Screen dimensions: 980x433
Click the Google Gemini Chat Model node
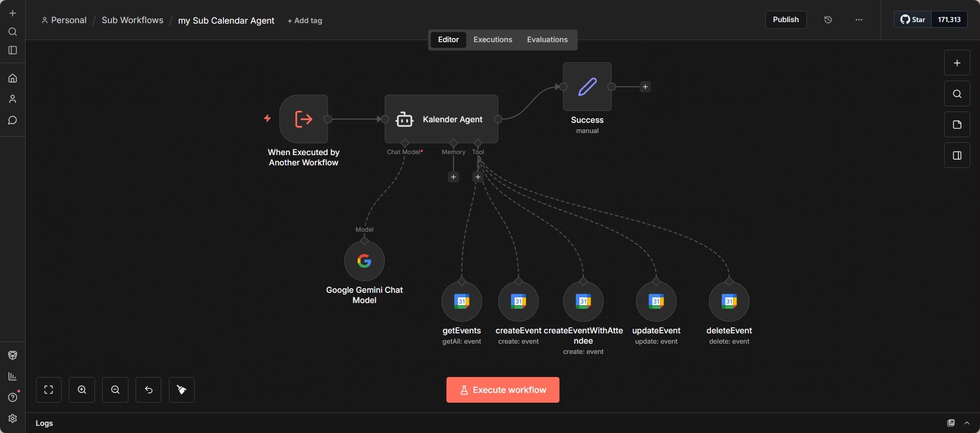[364, 261]
